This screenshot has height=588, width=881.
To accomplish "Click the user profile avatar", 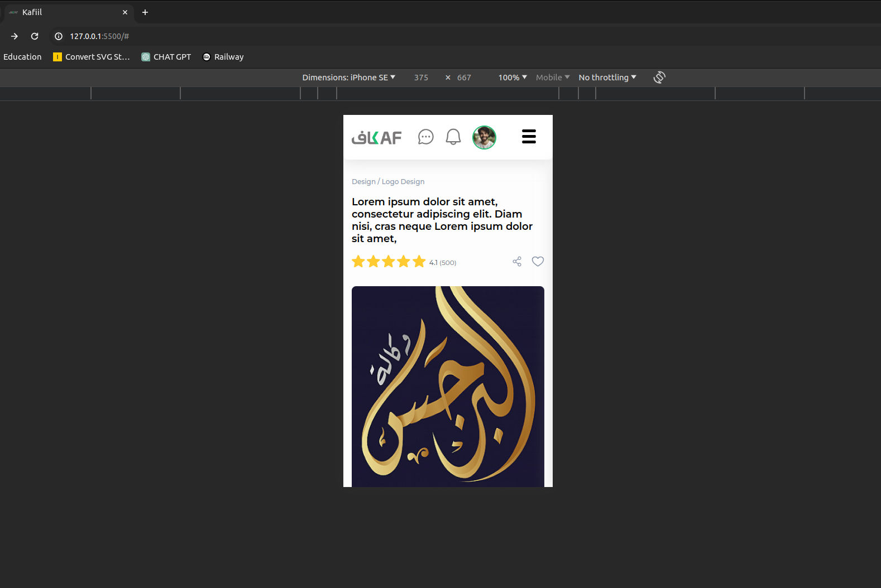I will [484, 137].
